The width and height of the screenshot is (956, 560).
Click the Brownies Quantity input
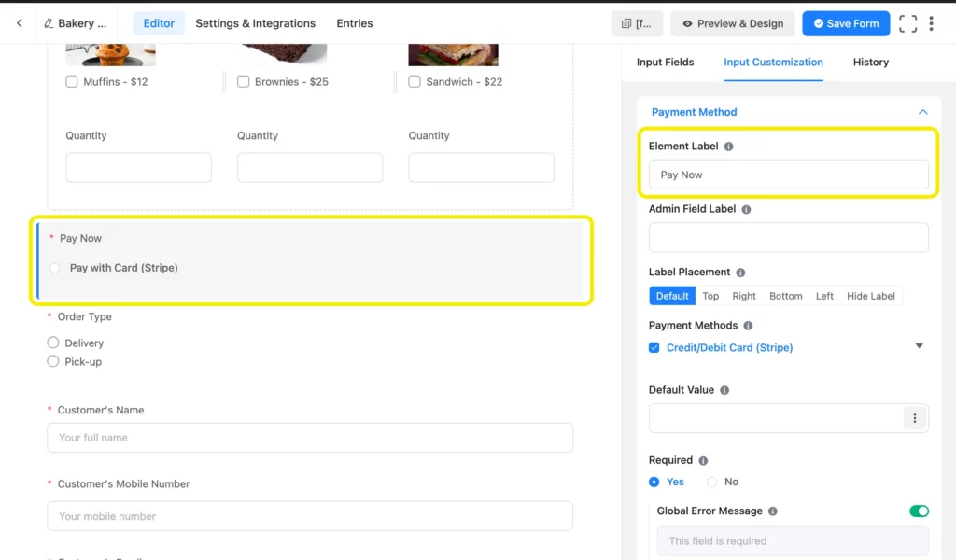310,168
